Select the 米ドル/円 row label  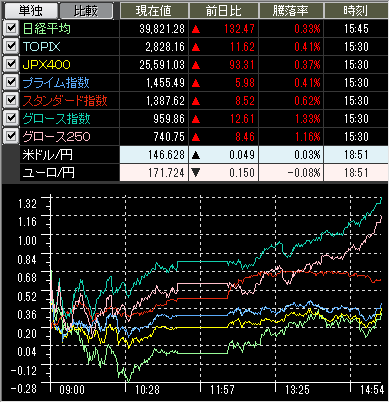47,155
